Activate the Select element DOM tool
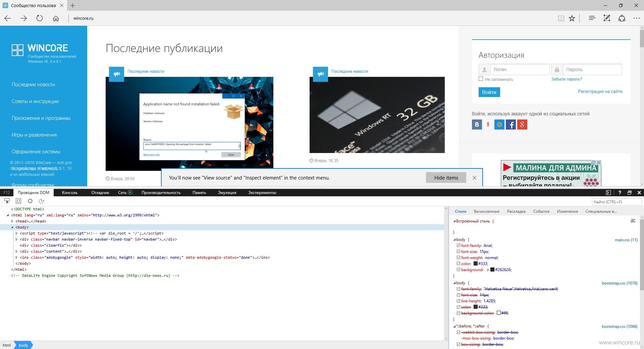 click(7, 201)
